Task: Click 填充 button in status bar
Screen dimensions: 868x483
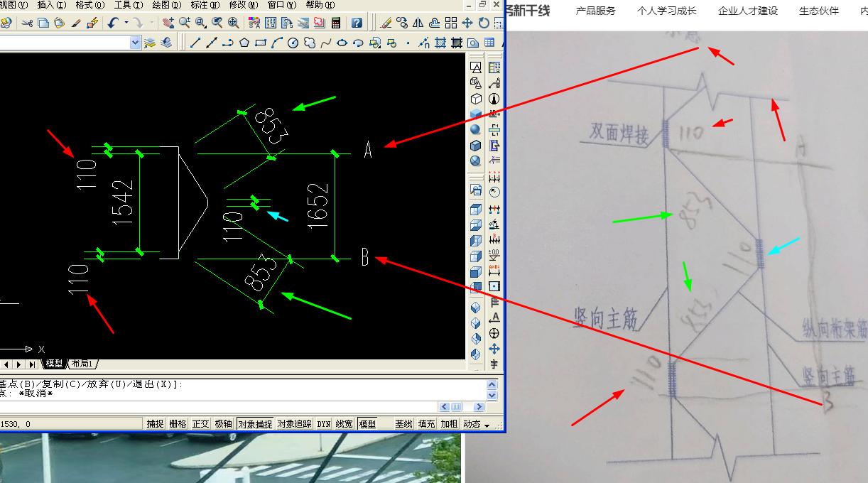Action: (426, 424)
